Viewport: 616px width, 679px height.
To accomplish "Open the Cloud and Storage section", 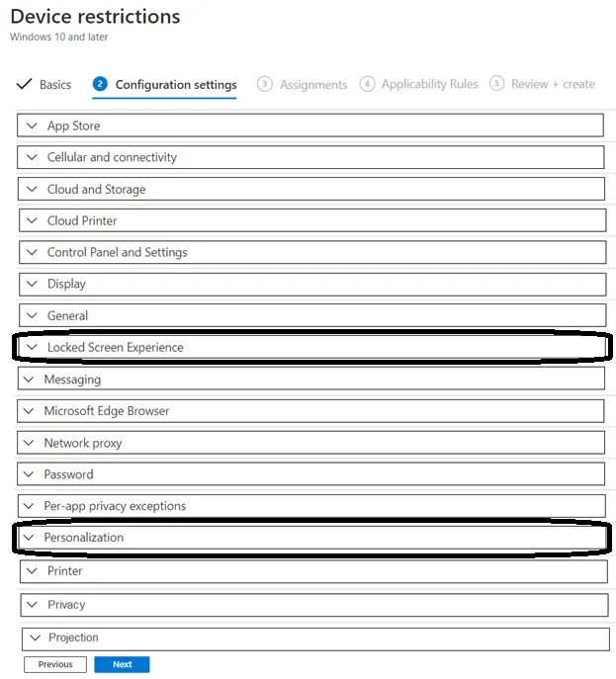I will click(311, 189).
